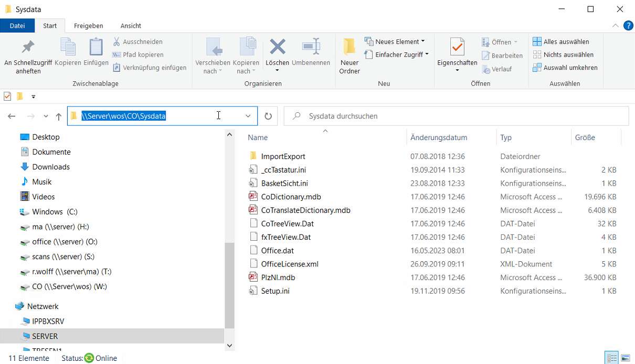Select the _ccTastatur.ini file
Viewport: 635px width, 364px height.
tap(283, 170)
